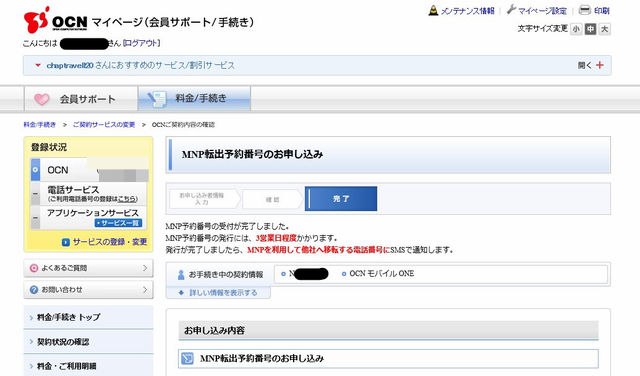Click arrow icon beside サービスの登録・変更
This screenshot has width=640, height=376.
click(66, 243)
